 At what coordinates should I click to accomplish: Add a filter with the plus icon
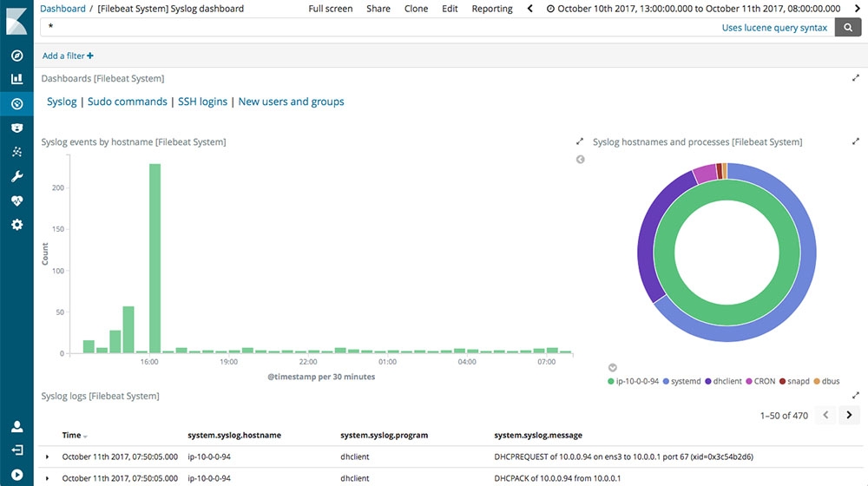pyautogui.click(x=90, y=56)
